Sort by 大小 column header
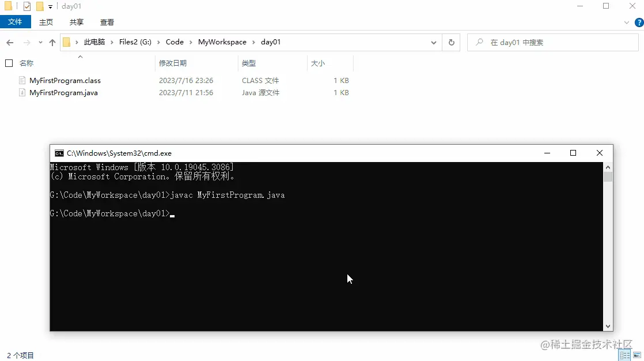Image resolution: width=644 pixels, height=361 pixels. point(318,63)
